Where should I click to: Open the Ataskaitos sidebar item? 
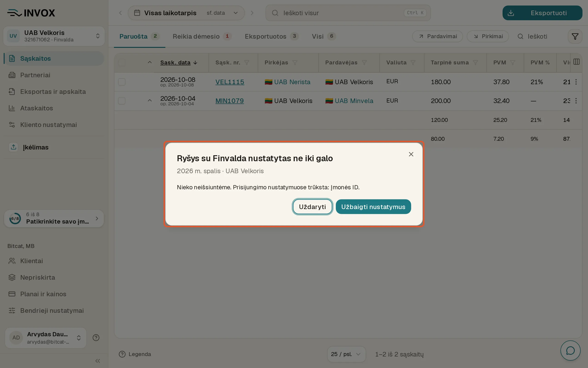pyautogui.click(x=54, y=108)
